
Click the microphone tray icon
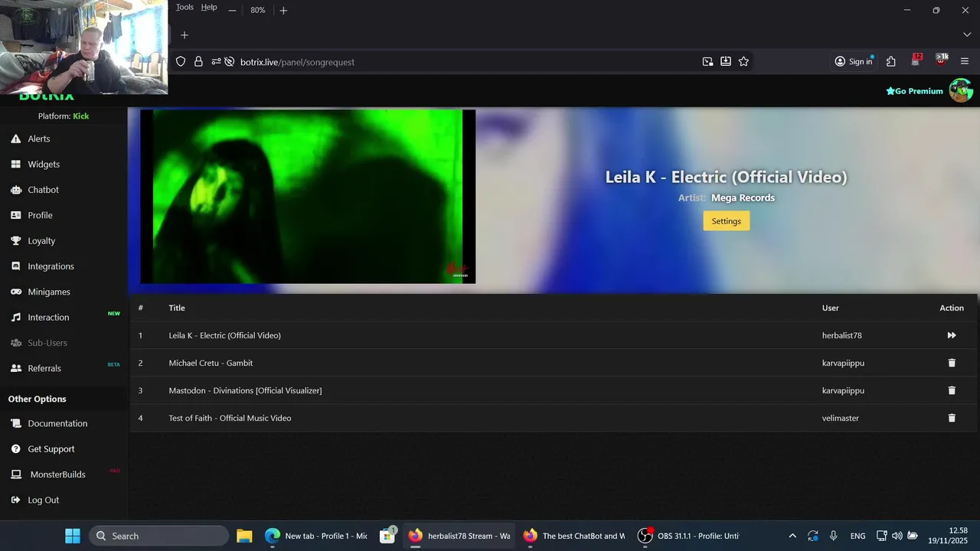point(833,536)
